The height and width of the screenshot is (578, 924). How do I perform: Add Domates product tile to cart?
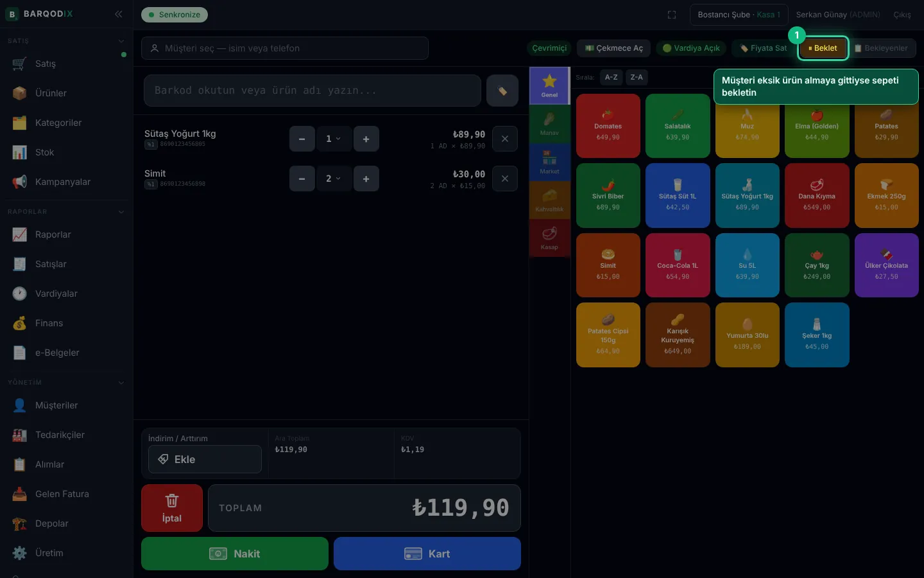click(x=608, y=126)
